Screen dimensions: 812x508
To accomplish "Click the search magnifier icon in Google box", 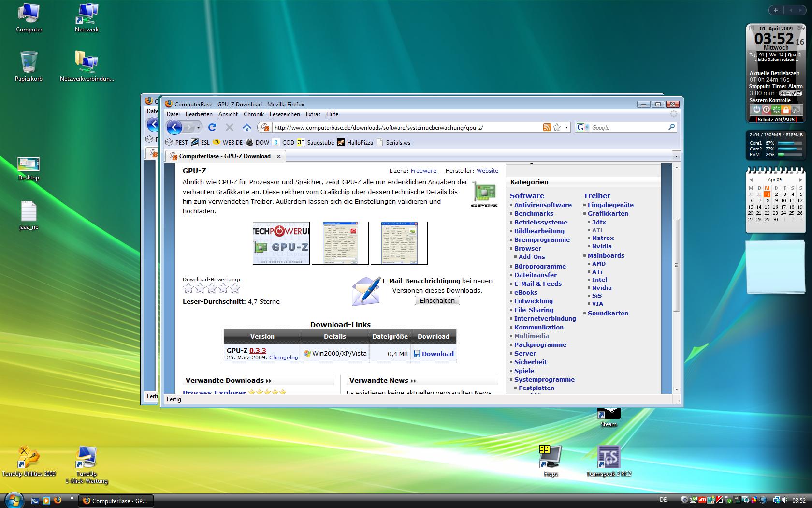I will click(x=671, y=127).
